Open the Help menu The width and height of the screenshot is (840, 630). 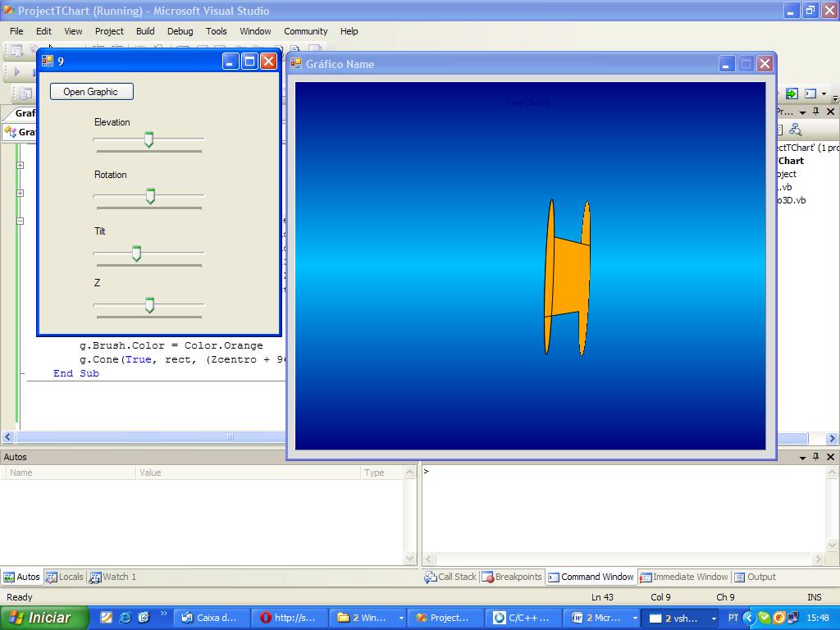tap(349, 31)
